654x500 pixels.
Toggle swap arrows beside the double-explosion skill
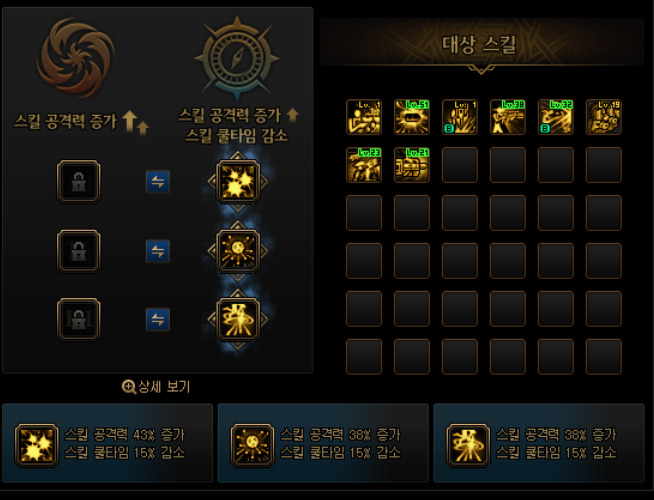(x=158, y=182)
